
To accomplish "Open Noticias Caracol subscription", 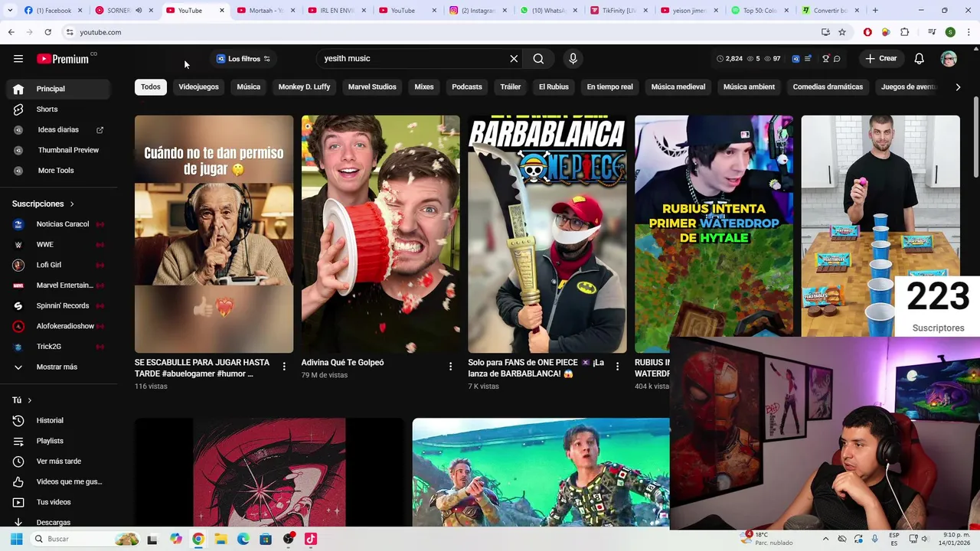I will pos(59,224).
